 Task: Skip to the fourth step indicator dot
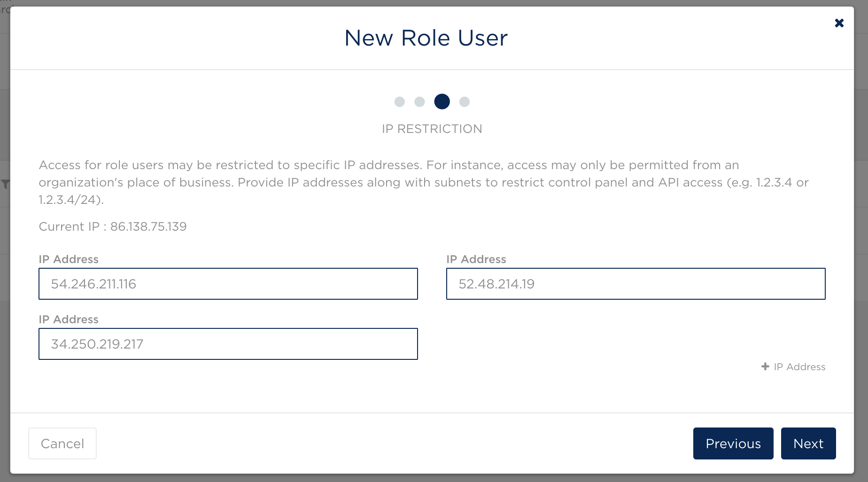point(465,101)
